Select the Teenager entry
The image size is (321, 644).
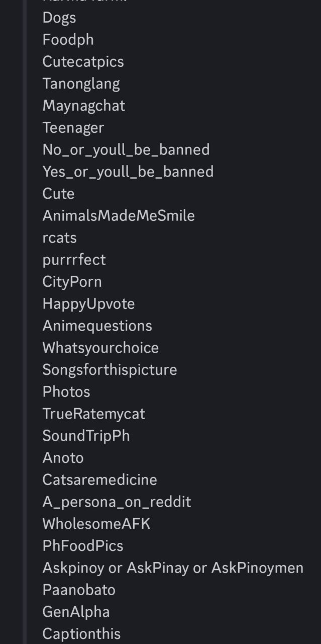point(73,128)
